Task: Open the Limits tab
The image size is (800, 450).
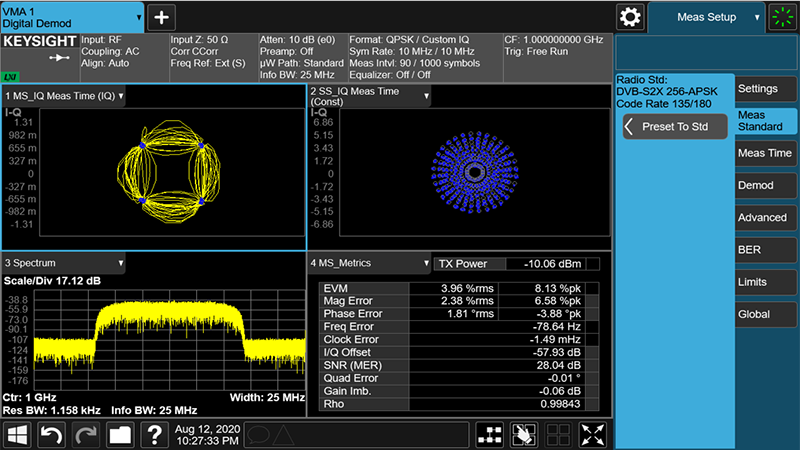Action: [x=764, y=282]
